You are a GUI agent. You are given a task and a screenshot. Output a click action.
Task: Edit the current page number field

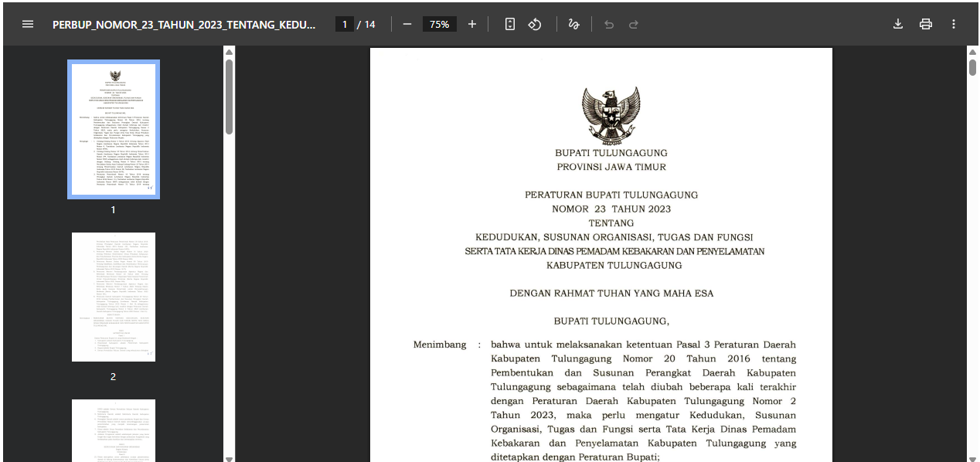point(344,24)
